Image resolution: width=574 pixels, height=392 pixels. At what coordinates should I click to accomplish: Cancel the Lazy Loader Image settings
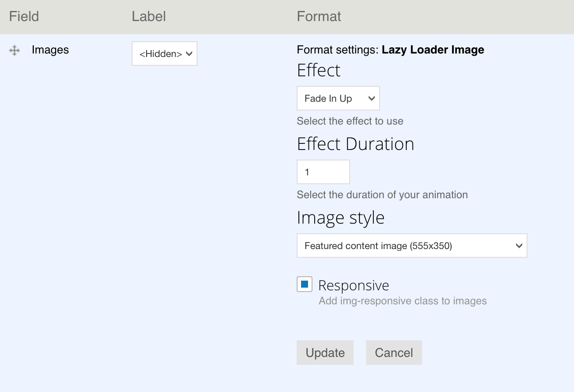[x=394, y=353]
